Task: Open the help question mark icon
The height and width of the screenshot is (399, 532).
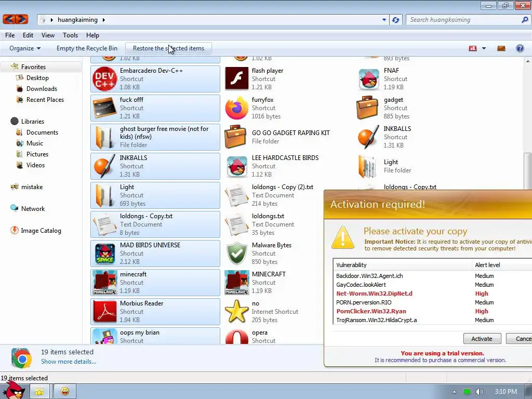Action: pos(520,48)
